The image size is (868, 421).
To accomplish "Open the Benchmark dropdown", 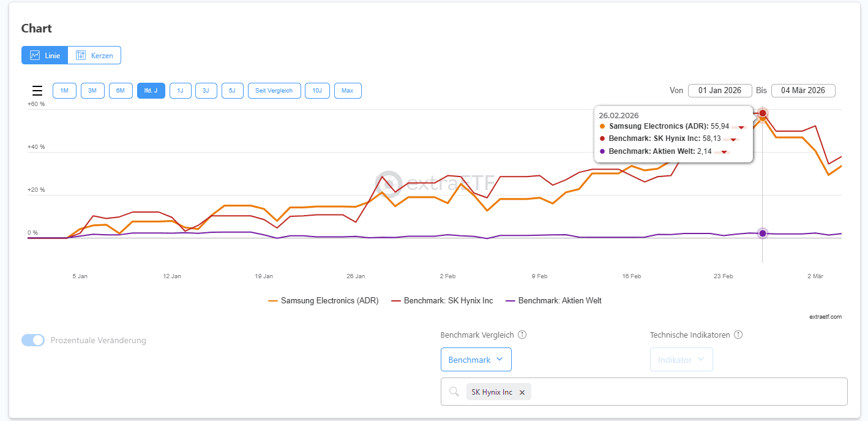I will (x=476, y=360).
